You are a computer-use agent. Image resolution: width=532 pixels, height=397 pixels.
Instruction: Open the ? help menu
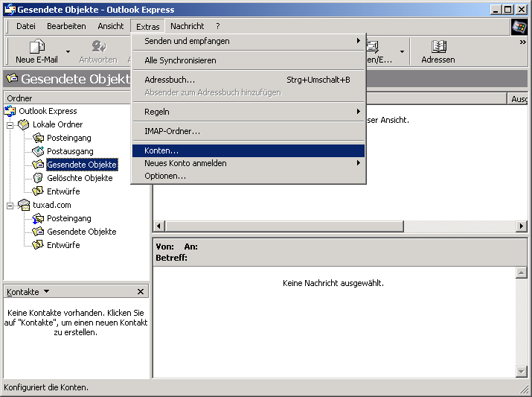pos(218,26)
